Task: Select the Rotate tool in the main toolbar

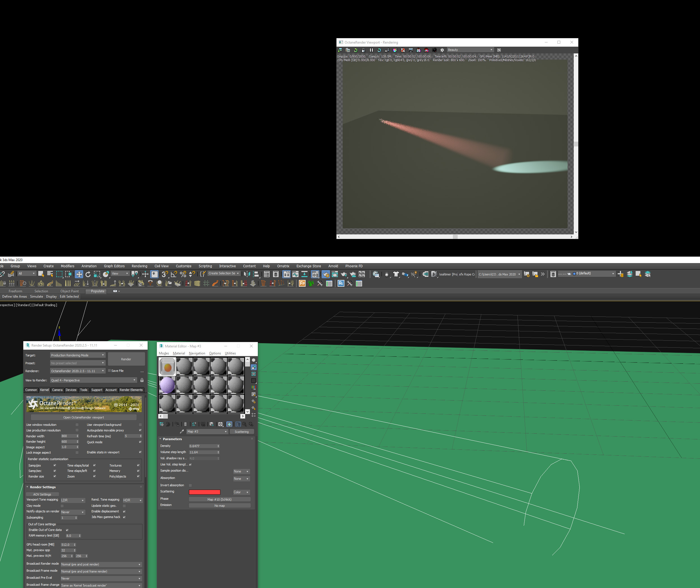Action: [x=88, y=274]
